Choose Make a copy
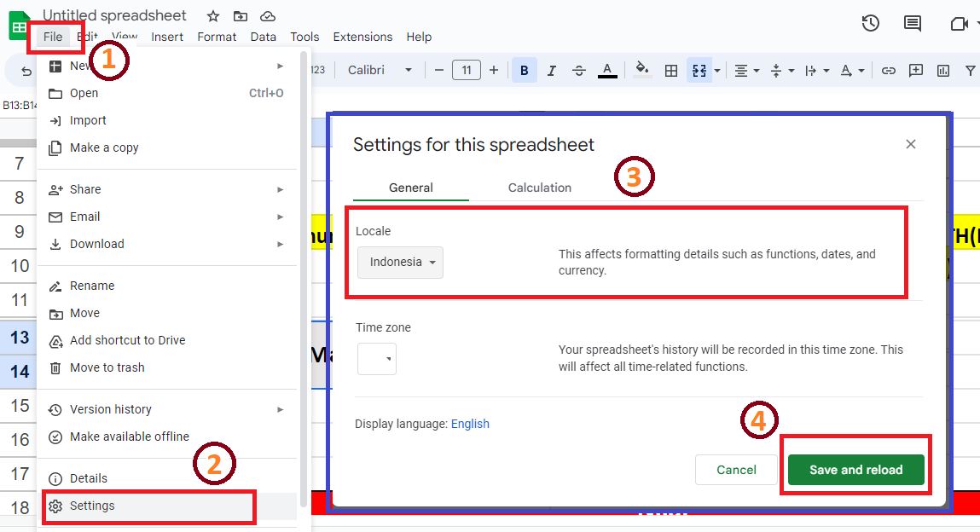This screenshot has height=532, width=980. pyautogui.click(x=167, y=148)
